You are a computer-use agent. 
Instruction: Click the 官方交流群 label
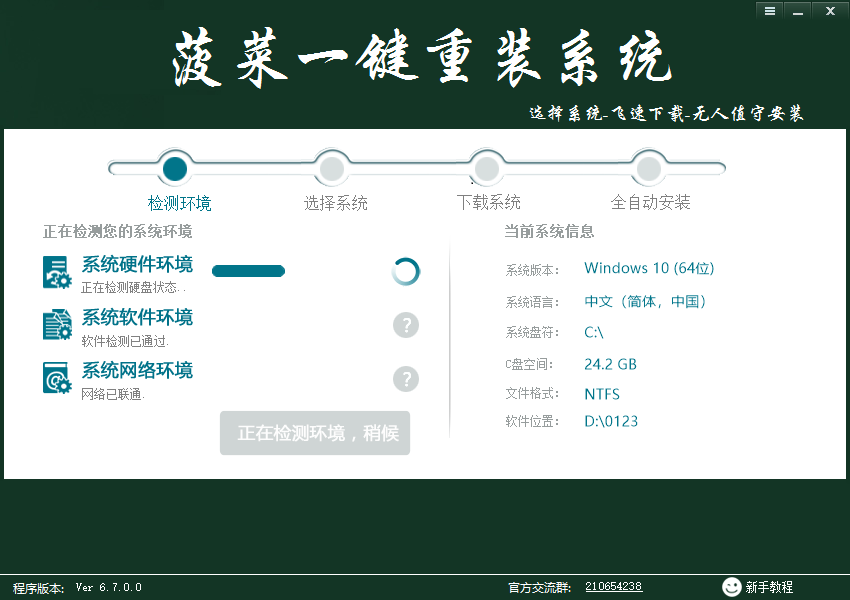tap(539, 588)
